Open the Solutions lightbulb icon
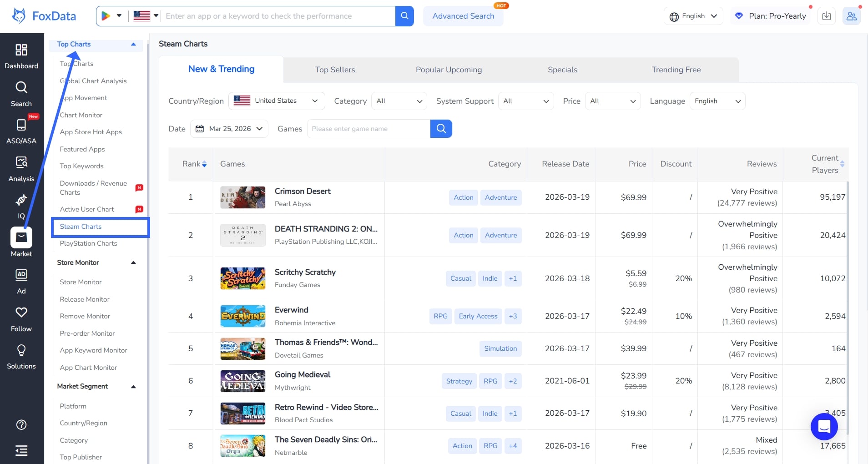 click(21, 350)
